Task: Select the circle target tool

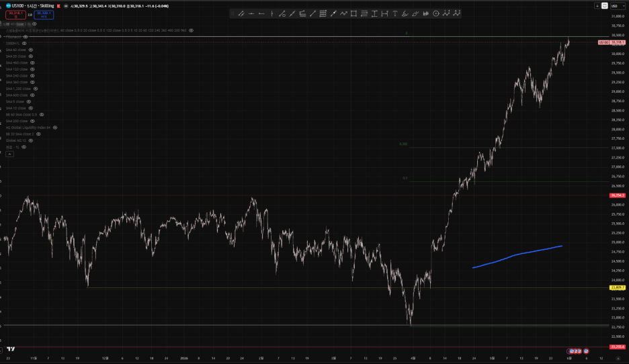Action: click(x=436, y=13)
